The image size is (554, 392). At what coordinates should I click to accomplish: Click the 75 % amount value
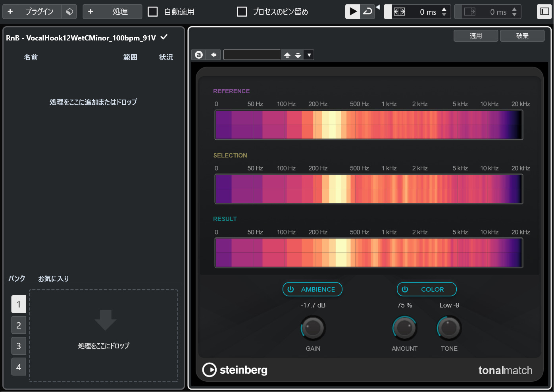pyautogui.click(x=405, y=305)
